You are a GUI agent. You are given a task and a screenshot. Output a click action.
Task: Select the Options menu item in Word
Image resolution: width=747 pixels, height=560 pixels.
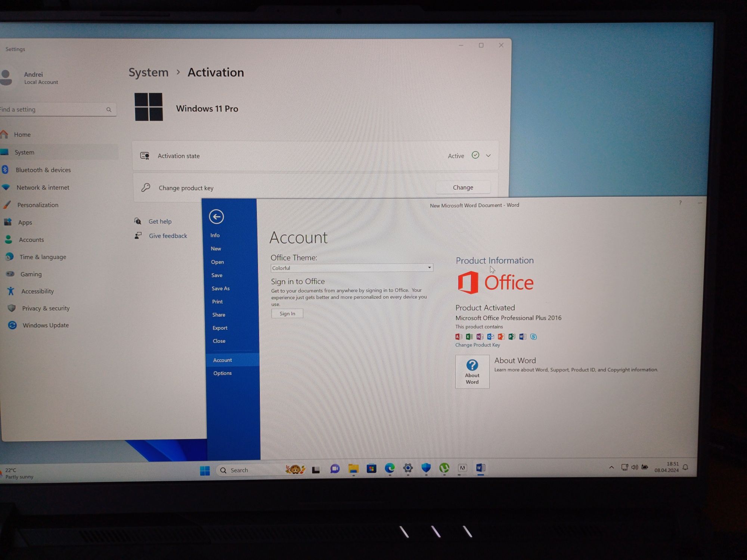click(x=222, y=373)
